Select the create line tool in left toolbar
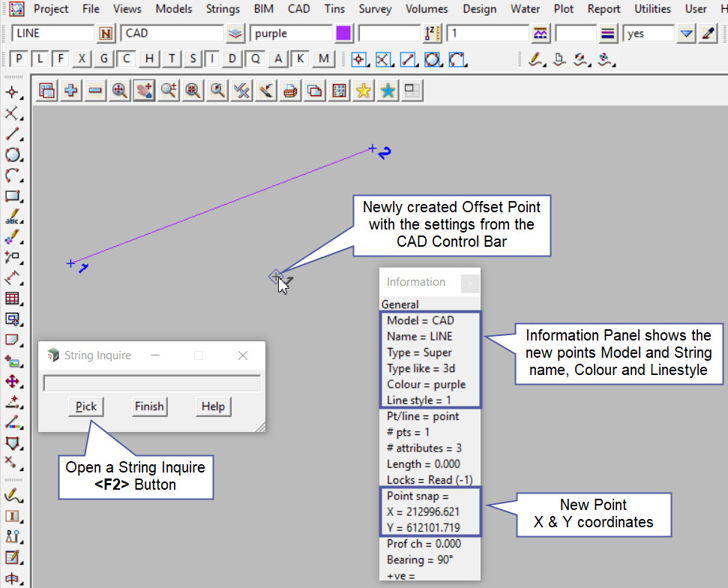Screen dimensions: 728x588 tap(12, 135)
